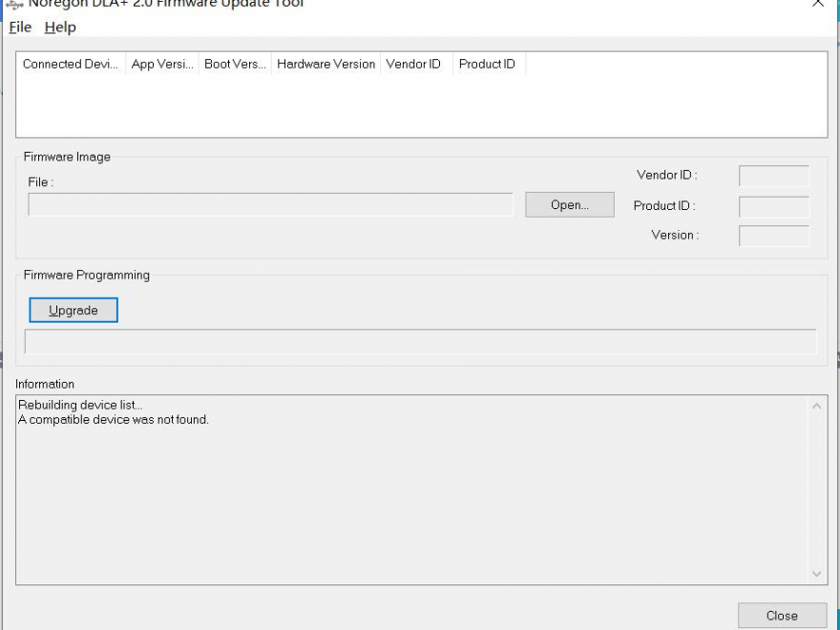
Task: Click the 'Firmware Image' group label
Action: click(x=67, y=157)
